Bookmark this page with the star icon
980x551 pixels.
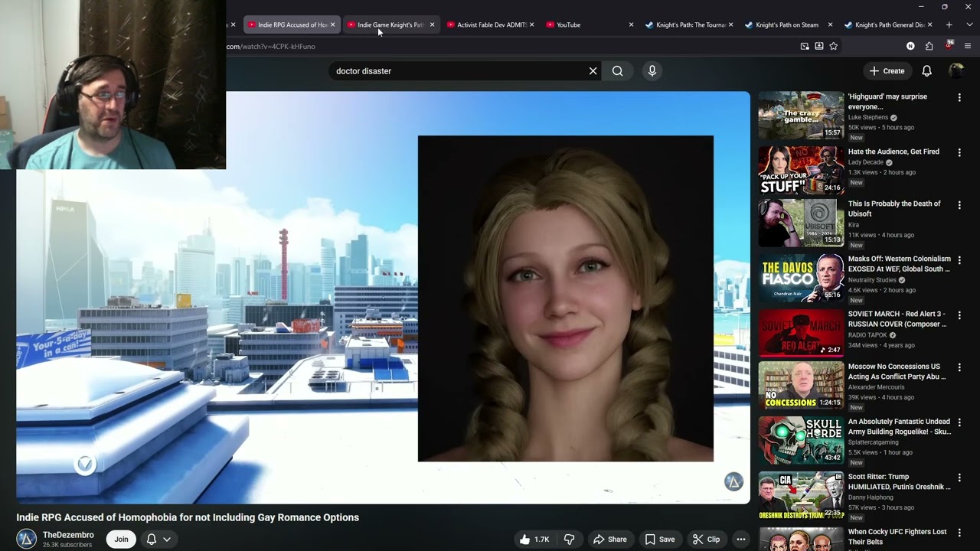point(834,46)
